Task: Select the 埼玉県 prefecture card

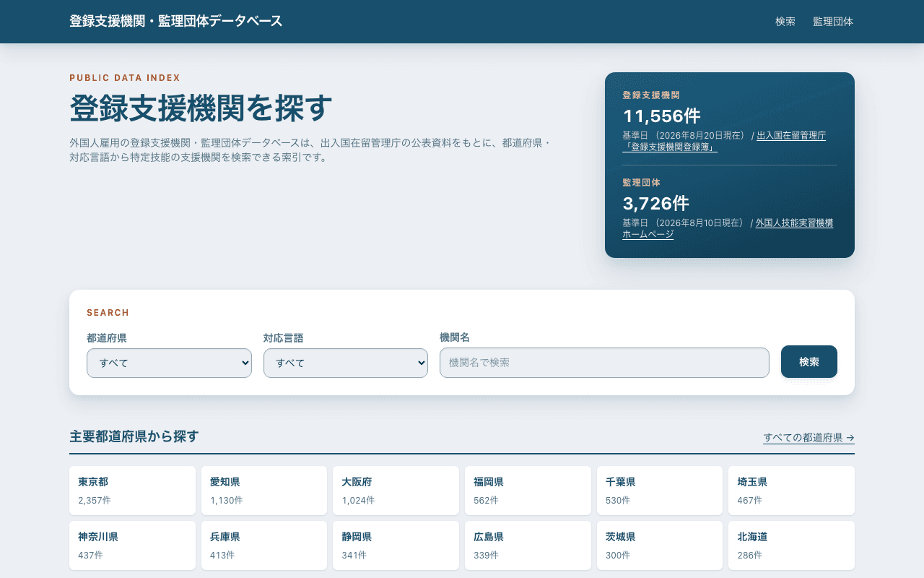Action: (791, 491)
